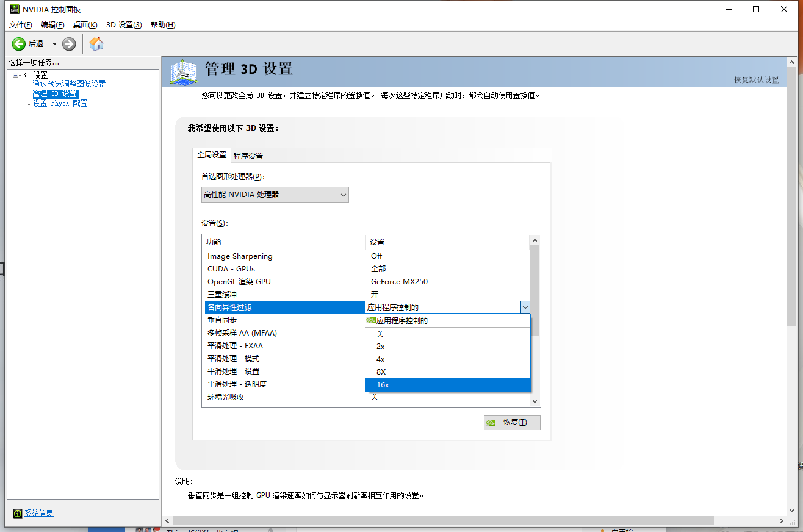Choose 4x anisotropic filtering option
Viewport: 803px width, 532px height.
click(x=448, y=359)
